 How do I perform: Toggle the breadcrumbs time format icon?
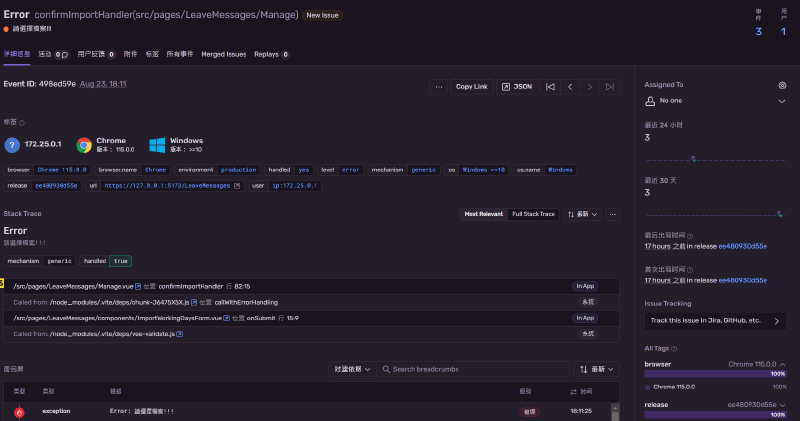click(574, 391)
